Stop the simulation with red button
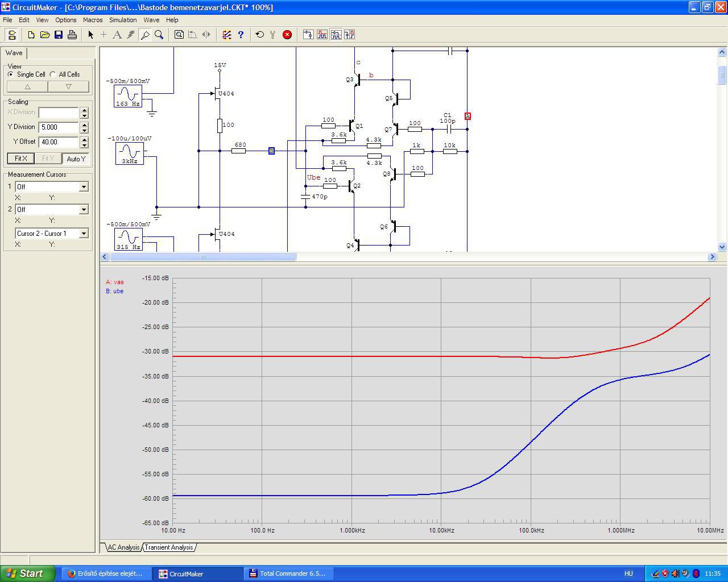Screen dimensions: 728x582 [287, 35]
